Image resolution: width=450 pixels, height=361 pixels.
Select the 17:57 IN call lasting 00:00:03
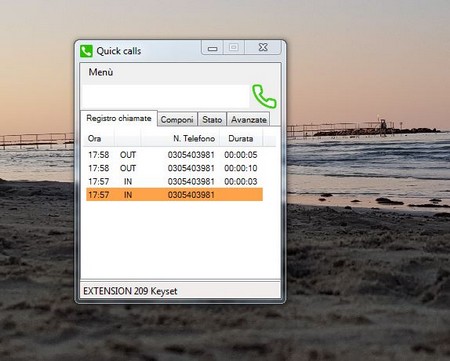coord(174,181)
